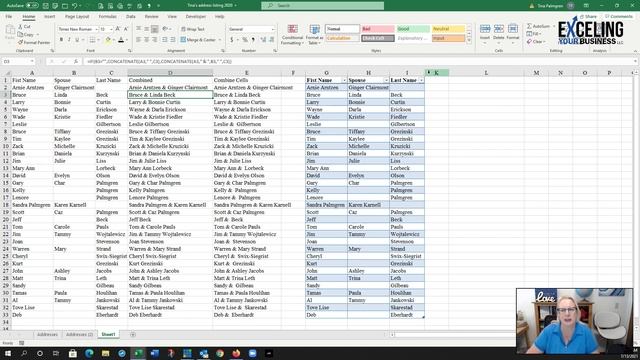Switch to the Addresses (2) sheet tab

[x=79, y=334]
